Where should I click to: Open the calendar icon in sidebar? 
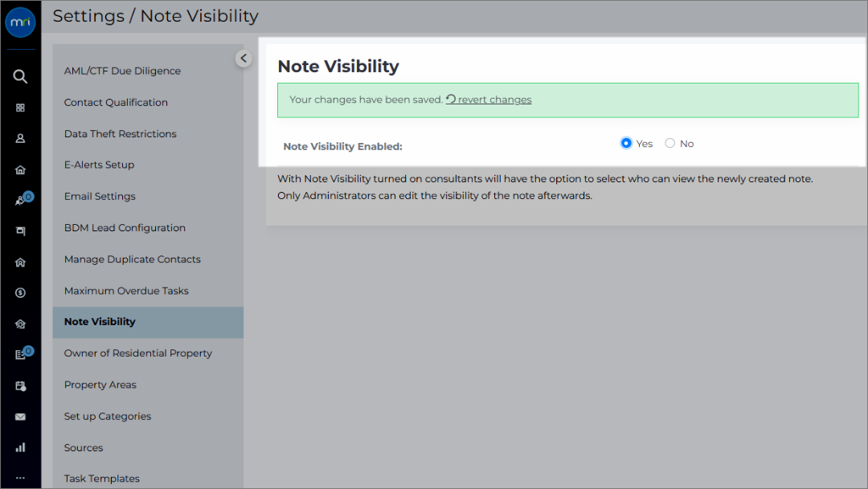20,385
